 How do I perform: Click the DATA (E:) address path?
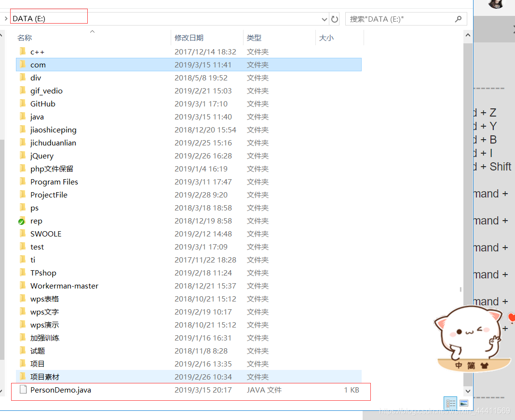click(29, 19)
